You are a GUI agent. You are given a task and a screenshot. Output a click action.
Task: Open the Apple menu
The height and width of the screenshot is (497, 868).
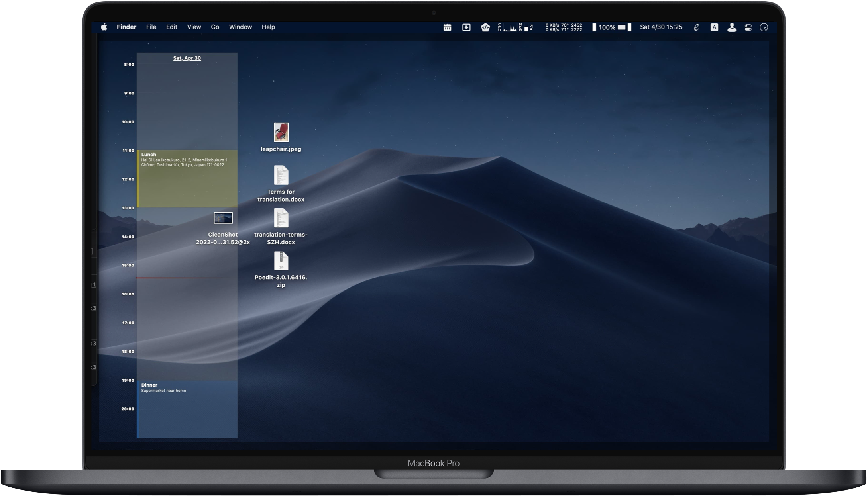click(104, 27)
